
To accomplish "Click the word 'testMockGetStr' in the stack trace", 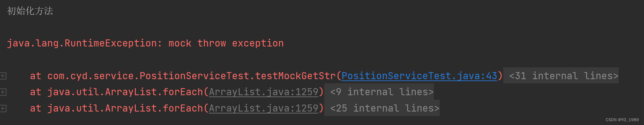I will (295, 76).
